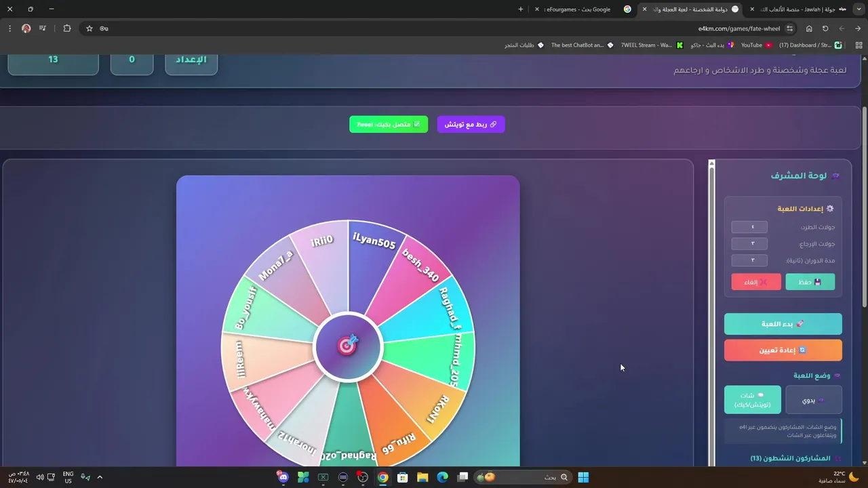Click the browser home icon

coord(809,28)
